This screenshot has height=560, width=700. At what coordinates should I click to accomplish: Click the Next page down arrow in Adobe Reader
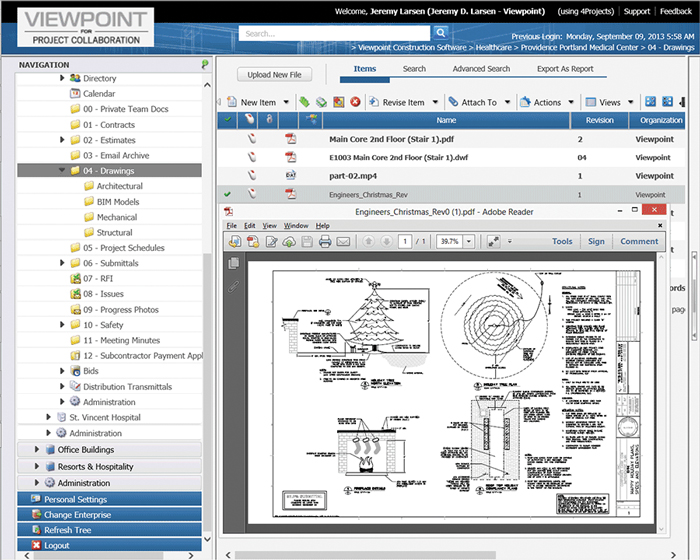click(x=386, y=242)
